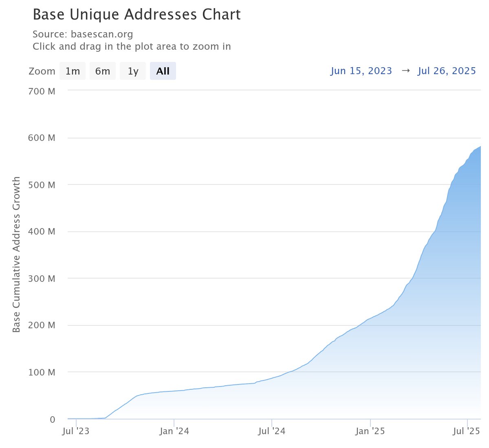The width and height of the screenshot is (489, 448).
Task: Edit the start date Jun 15, 2023
Action: pyautogui.click(x=361, y=71)
